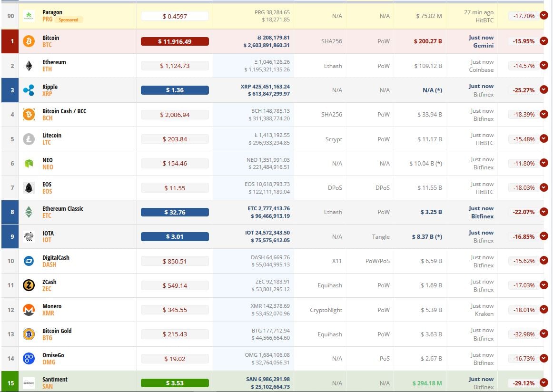Click the DASH volume 64,669.76 cell
Screen dimensions: 553x392
(x=270, y=257)
